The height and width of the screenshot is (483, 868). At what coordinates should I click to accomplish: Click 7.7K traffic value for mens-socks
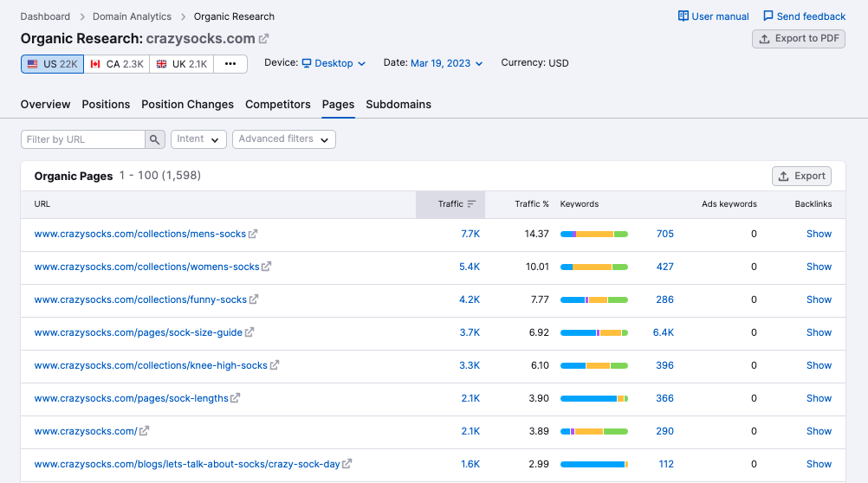pyautogui.click(x=470, y=234)
